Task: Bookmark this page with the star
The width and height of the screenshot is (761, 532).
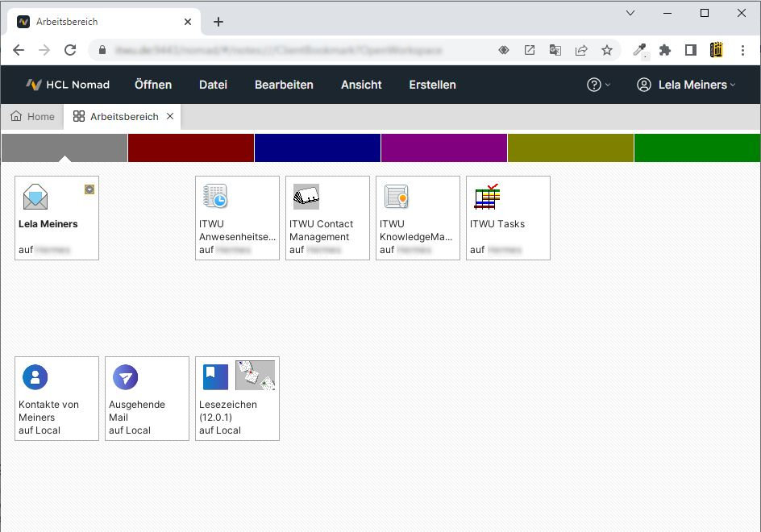Action: pyautogui.click(x=607, y=50)
